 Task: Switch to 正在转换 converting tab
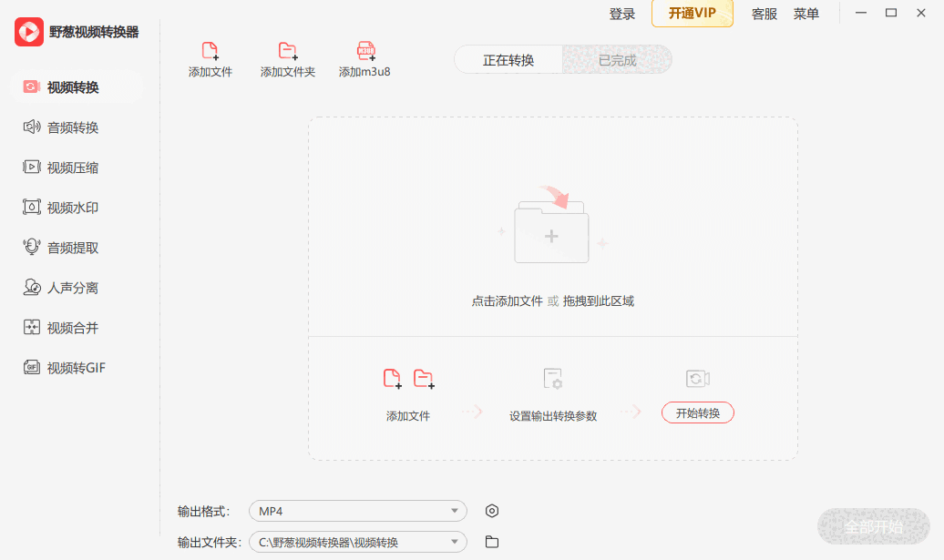tap(508, 60)
